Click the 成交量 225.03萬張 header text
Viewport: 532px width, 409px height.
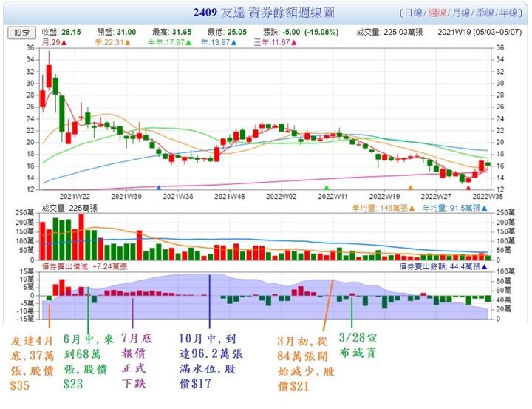pos(389,33)
